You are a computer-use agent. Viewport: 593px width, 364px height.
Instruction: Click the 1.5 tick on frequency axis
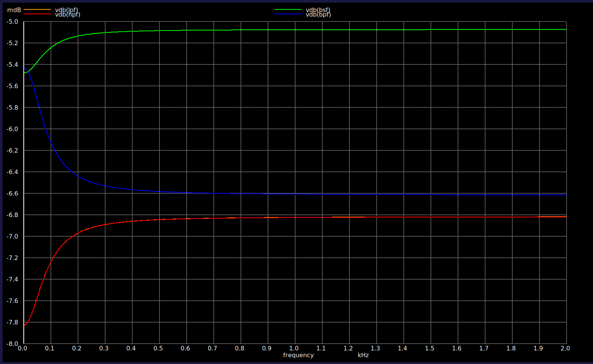click(430, 348)
